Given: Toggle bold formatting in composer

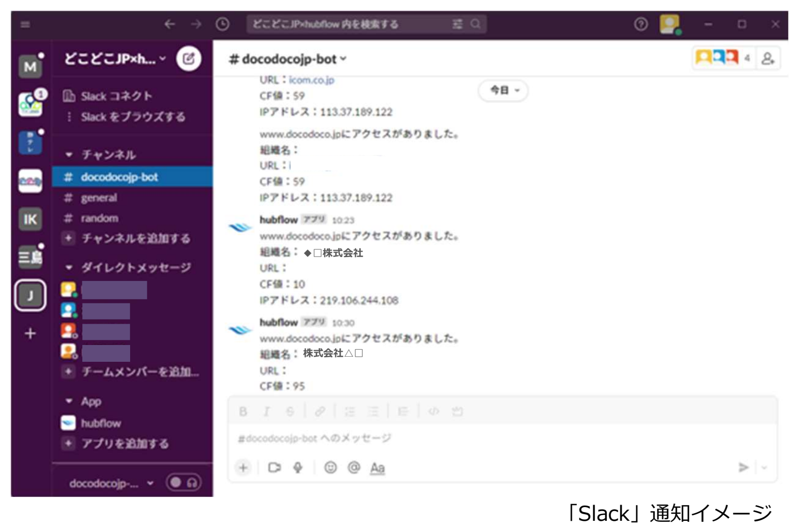Looking at the screenshot, I should pyautogui.click(x=243, y=412).
